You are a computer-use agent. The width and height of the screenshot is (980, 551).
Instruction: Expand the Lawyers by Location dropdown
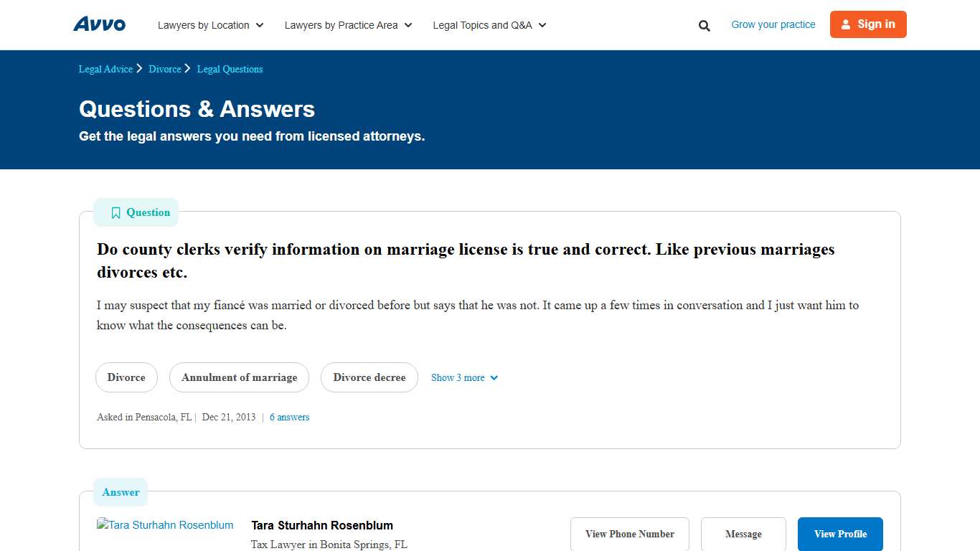coord(210,25)
